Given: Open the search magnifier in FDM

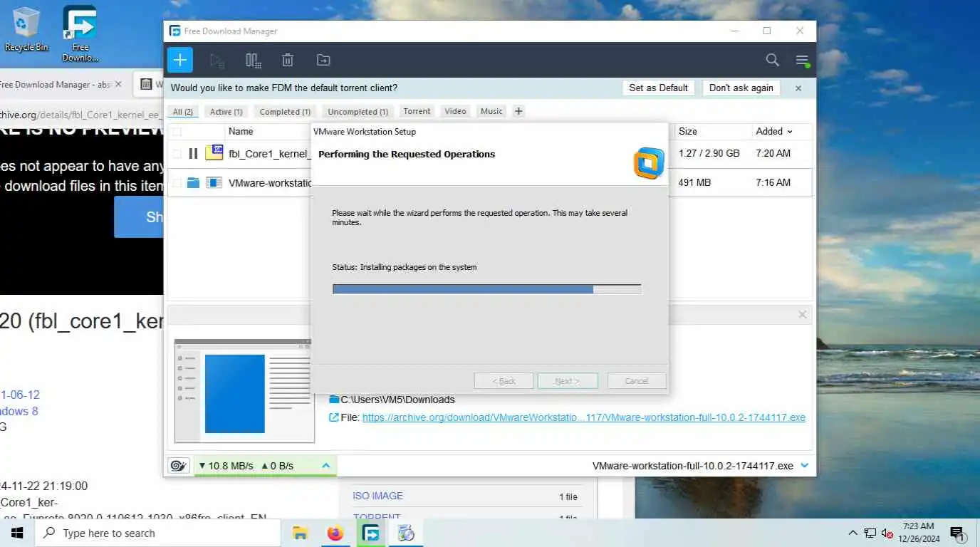Looking at the screenshot, I should click(772, 61).
